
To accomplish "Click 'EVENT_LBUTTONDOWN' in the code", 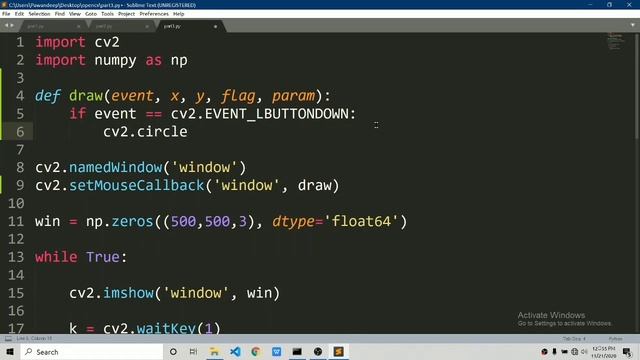I will (x=277, y=114).
